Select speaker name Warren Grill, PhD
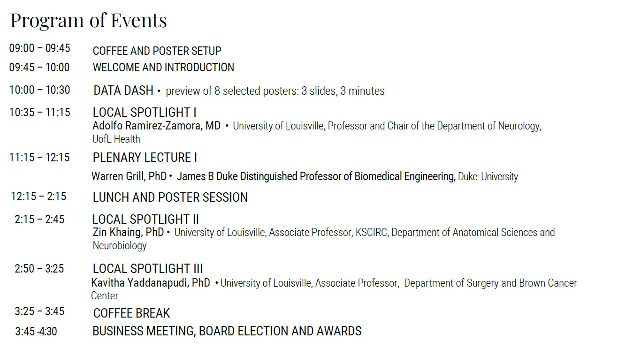The height and width of the screenshot is (364, 618). (x=129, y=176)
